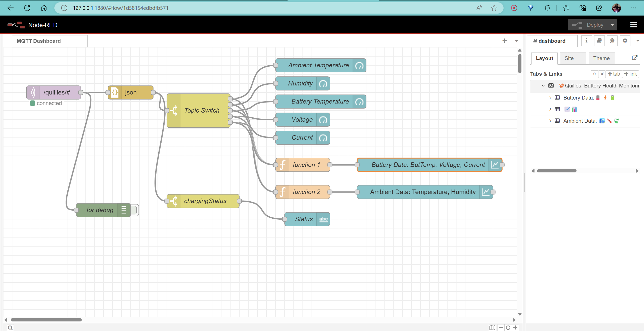Open the sidebar help book icon
644x331 pixels.
(599, 41)
